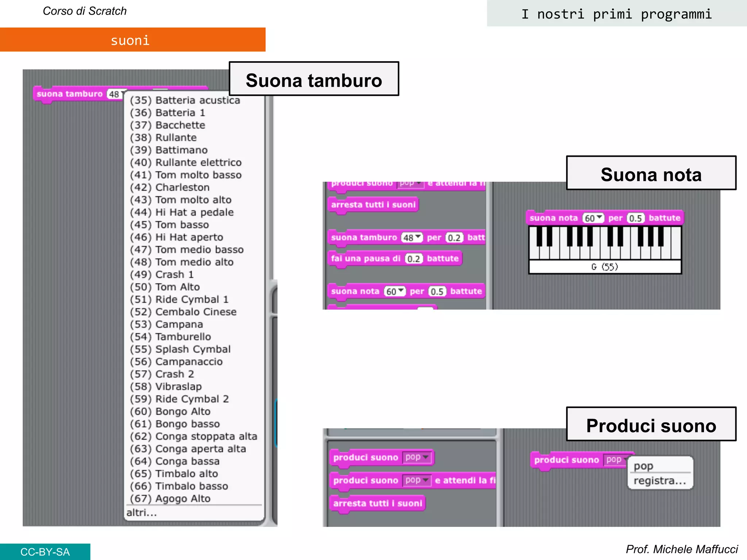
Task: Select (51) Ride Cymbal 1
Action: [179, 299]
